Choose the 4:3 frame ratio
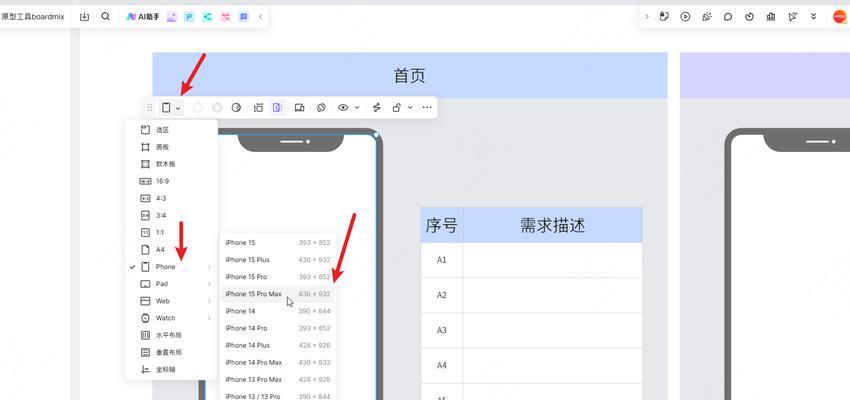 coord(171,198)
